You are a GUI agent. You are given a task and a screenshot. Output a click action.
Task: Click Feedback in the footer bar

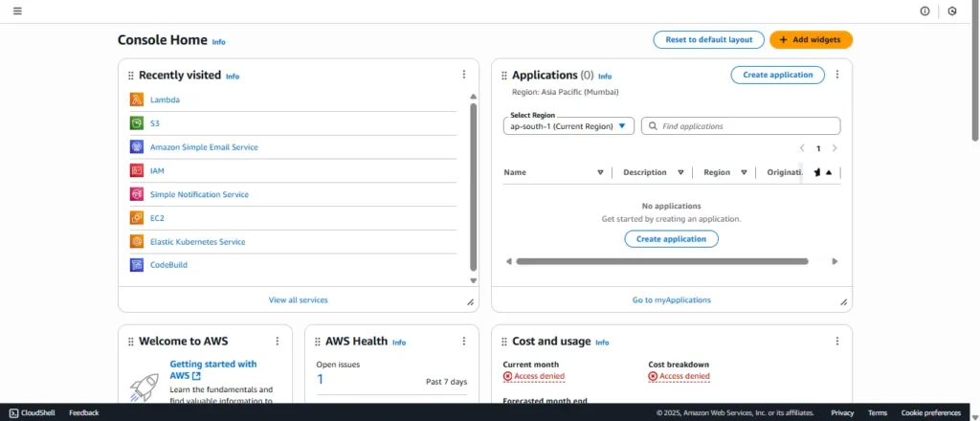click(84, 413)
